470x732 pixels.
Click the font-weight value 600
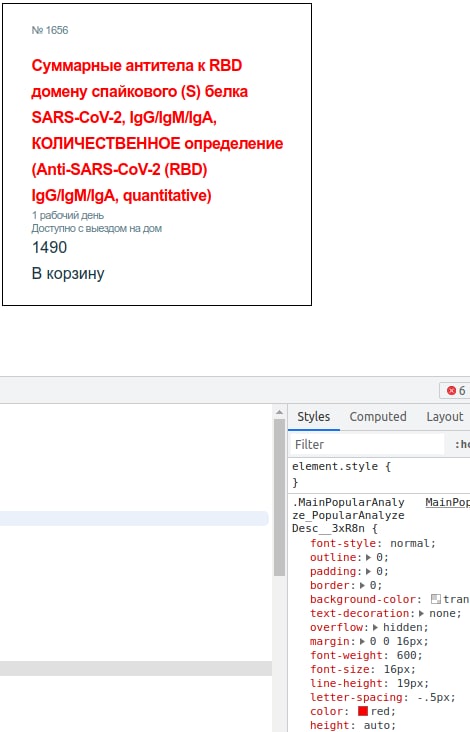pos(409,655)
